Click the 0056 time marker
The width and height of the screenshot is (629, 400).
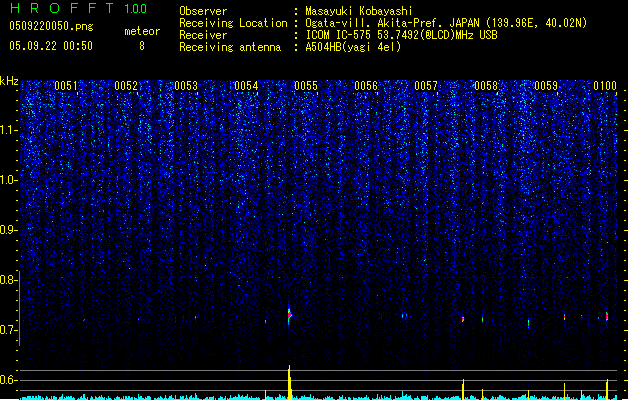[366, 86]
